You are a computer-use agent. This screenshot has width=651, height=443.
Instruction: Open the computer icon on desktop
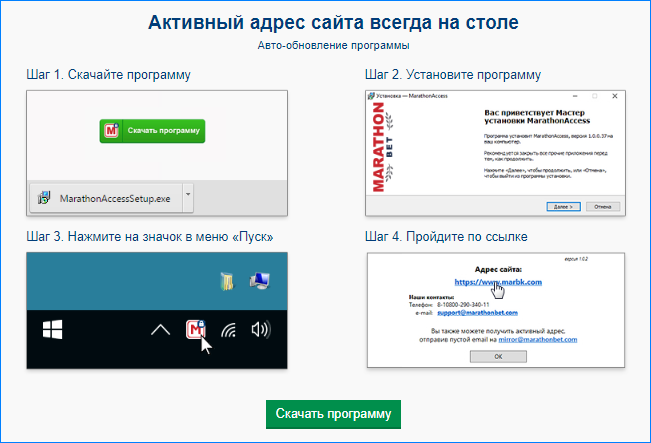point(260,281)
